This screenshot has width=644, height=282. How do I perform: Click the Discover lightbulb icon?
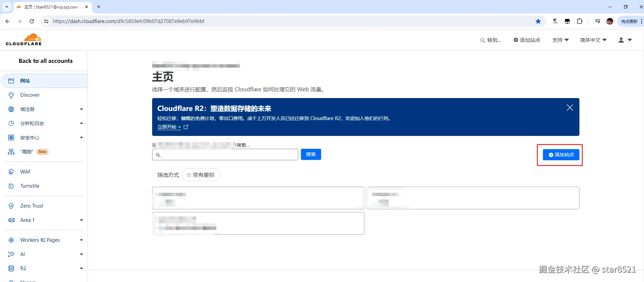click(x=11, y=95)
